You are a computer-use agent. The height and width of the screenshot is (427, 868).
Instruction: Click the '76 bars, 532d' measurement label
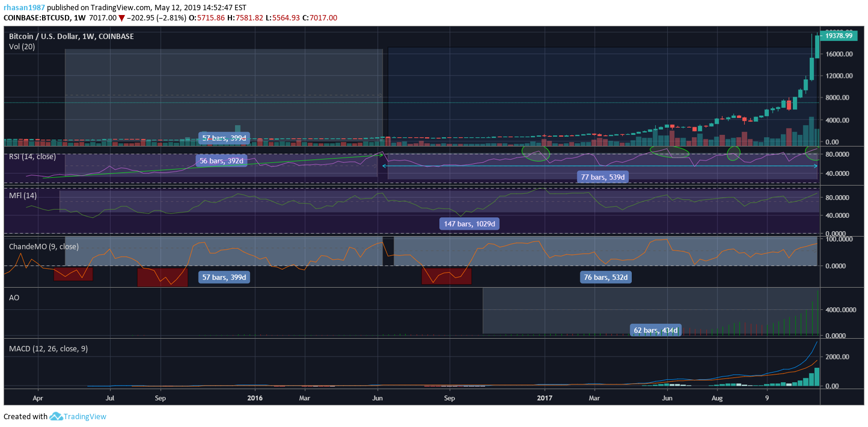[x=606, y=277]
